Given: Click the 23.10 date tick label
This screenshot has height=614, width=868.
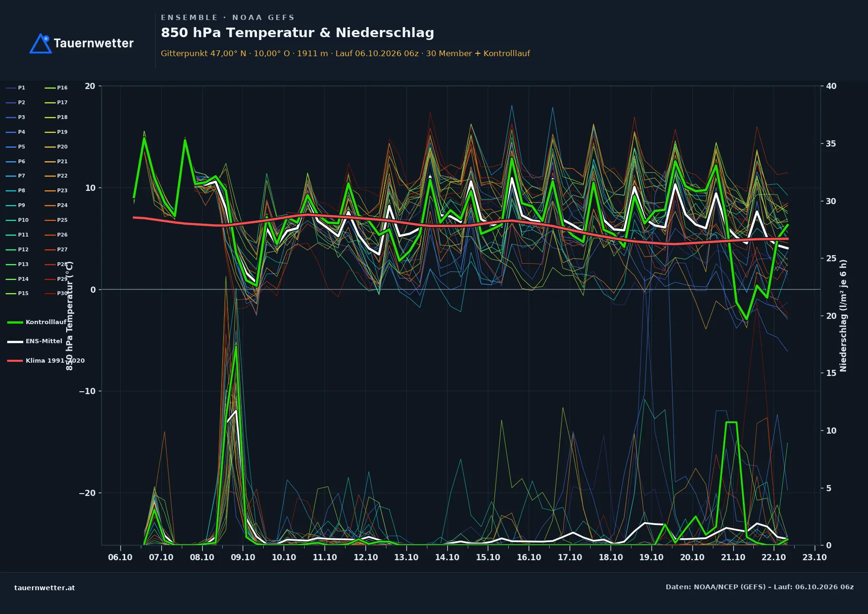Looking at the screenshot, I should coord(814,557).
